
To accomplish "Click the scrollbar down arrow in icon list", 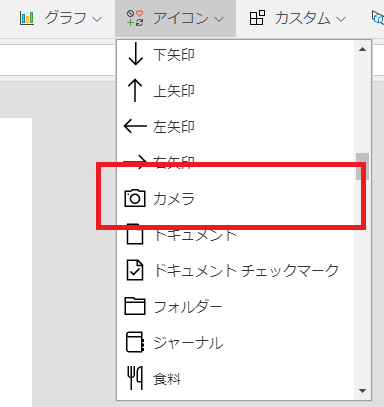I will (x=362, y=391).
